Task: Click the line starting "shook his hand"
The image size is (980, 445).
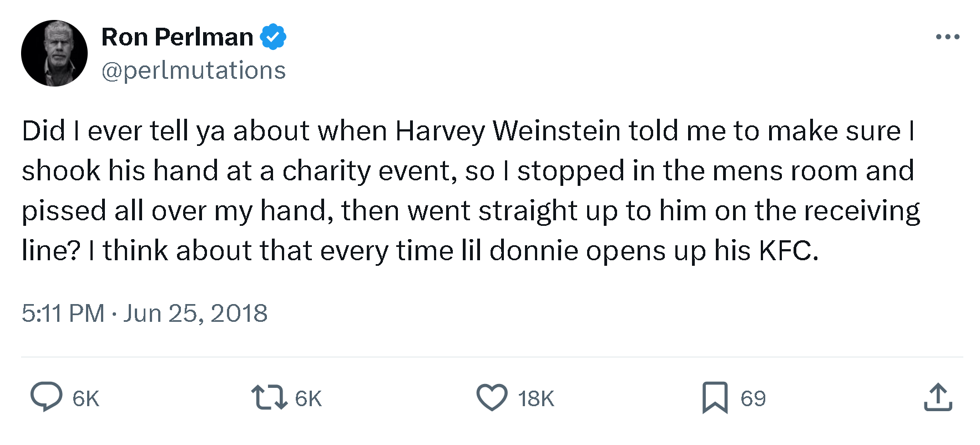Action: 467,171
